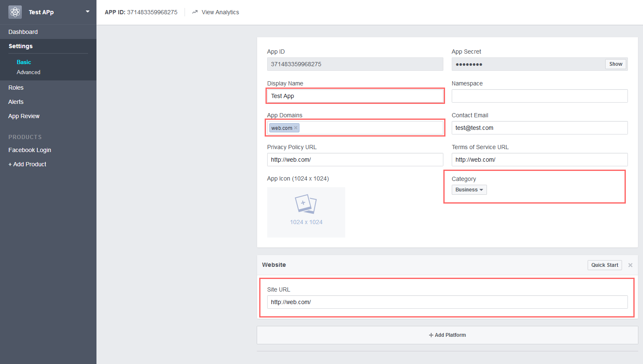Viewport: 643px width, 364px height.
Task: Click + Add Product in sidebar
Action: click(27, 164)
